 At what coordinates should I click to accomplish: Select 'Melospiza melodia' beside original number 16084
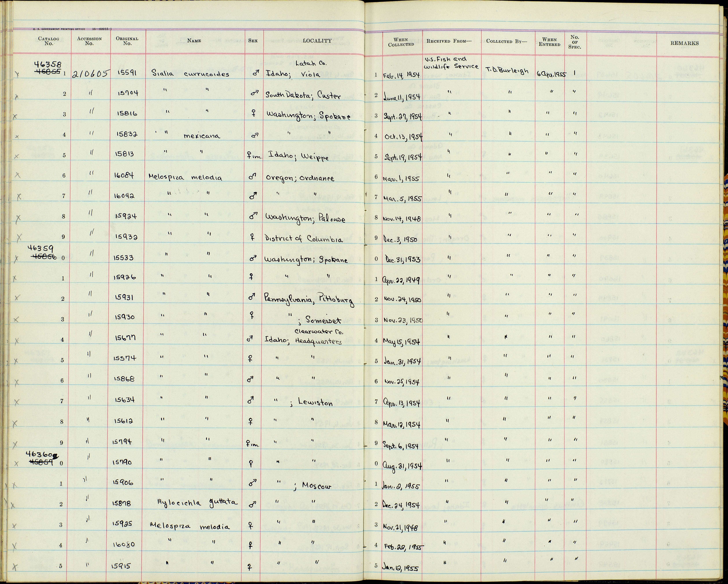pyautogui.click(x=185, y=177)
